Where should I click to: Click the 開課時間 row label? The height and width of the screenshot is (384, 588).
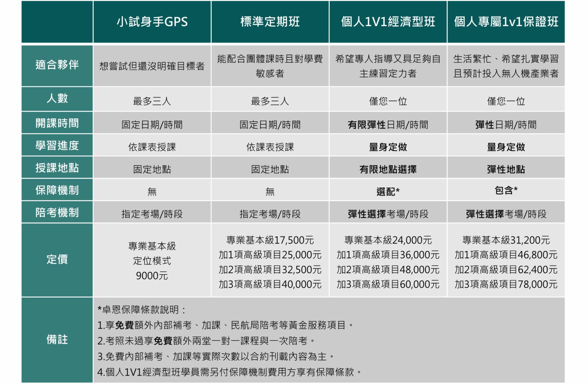pos(57,123)
